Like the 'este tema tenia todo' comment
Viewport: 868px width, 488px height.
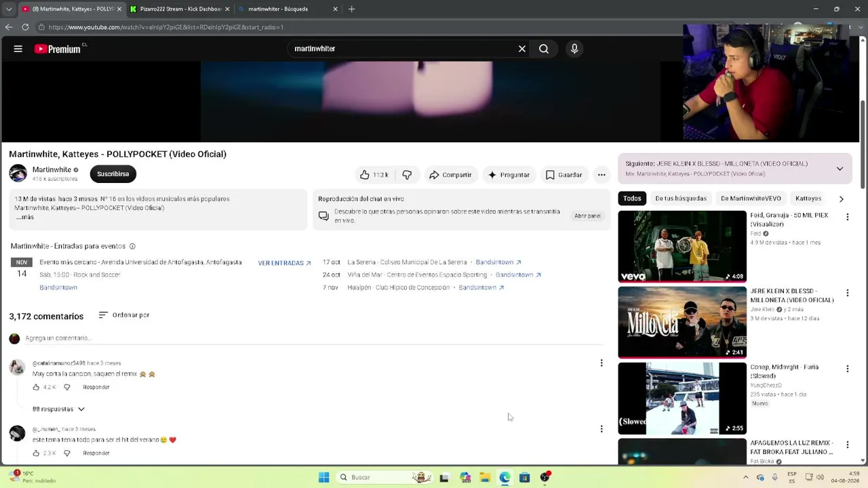coord(37,453)
